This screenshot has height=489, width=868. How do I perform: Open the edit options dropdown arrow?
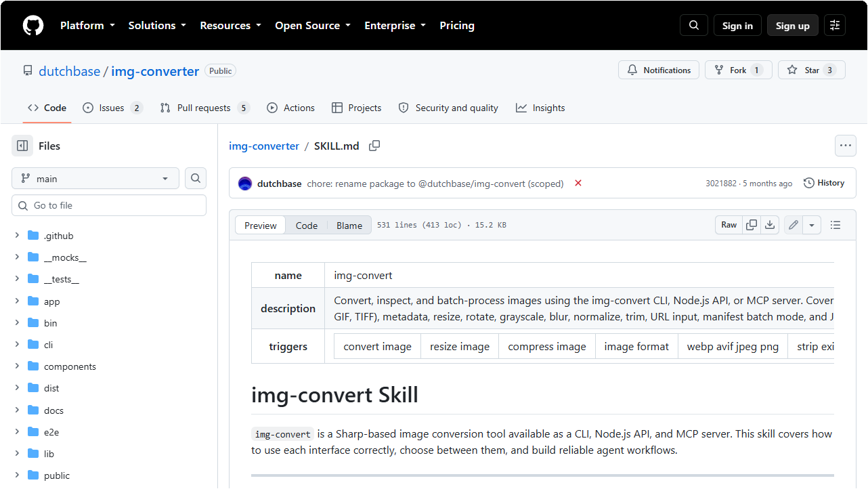tap(812, 225)
